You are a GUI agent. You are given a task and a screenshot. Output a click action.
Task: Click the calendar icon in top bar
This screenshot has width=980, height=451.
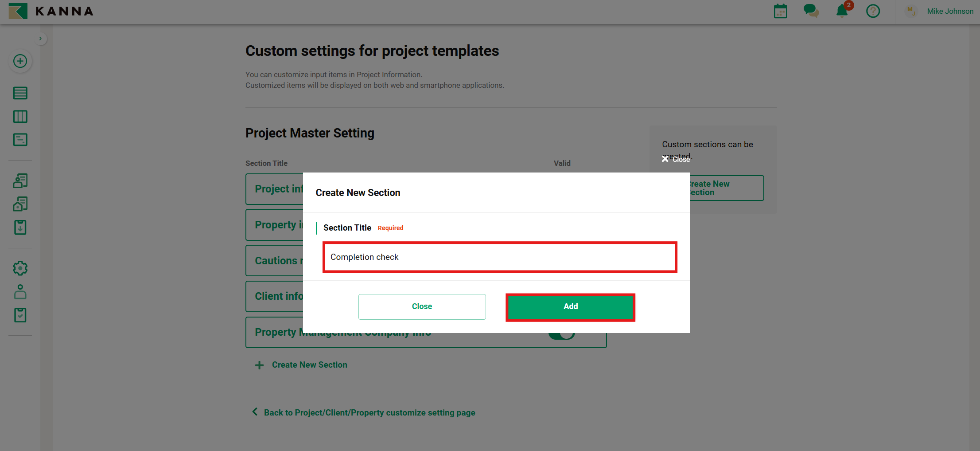[780, 11]
